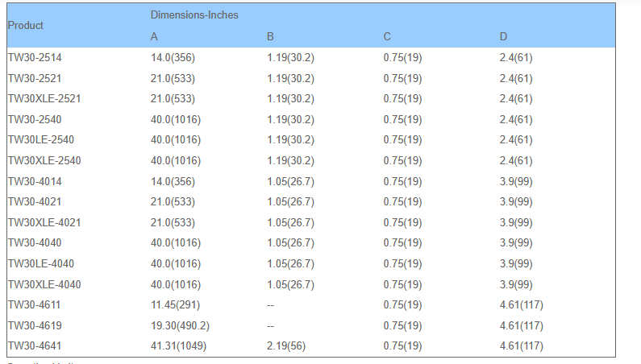This screenshot has width=641, height=364.
Task: Click the 2.19(56) value in column B
Action: [x=287, y=346]
